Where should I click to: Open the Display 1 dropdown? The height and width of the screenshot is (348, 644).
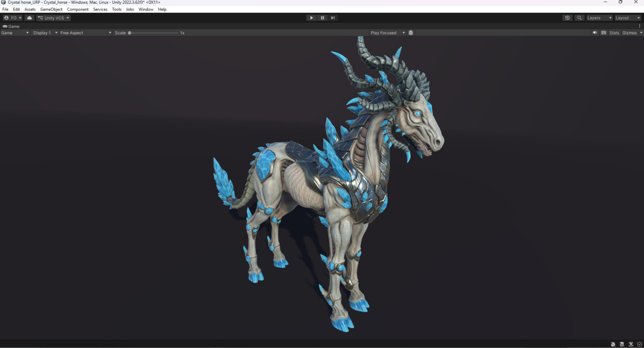point(45,33)
